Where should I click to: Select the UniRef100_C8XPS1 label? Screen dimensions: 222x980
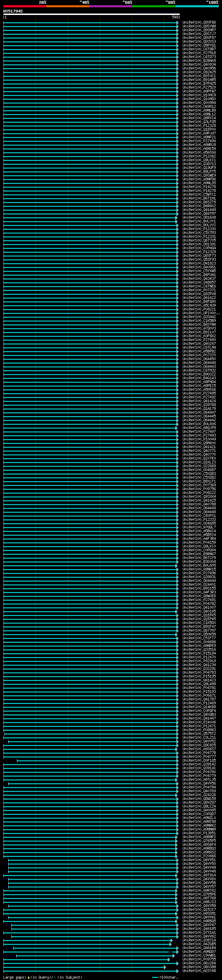coord(199,516)
